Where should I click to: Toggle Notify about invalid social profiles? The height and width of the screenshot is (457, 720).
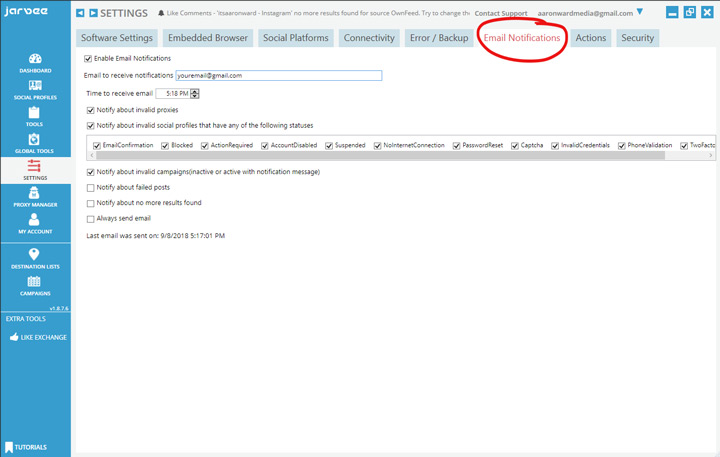coord(90,126)
